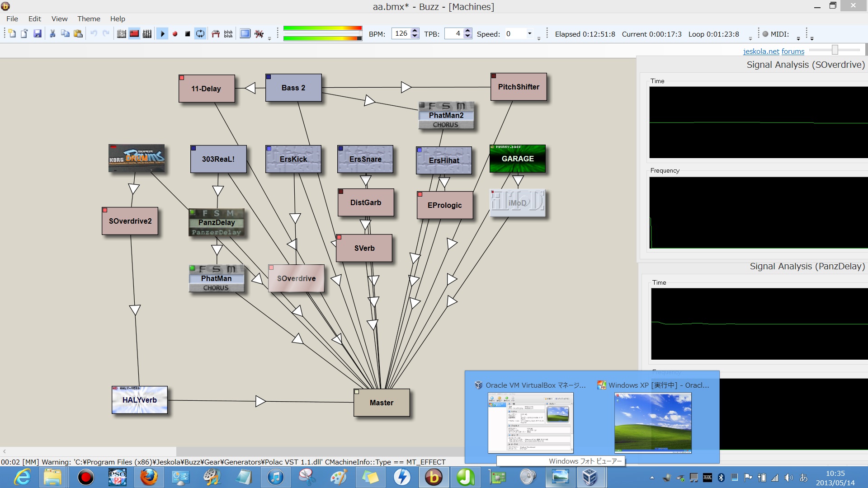The height and width of the screenshot is (488, 868).
Task: Open the Theme menu
Action: point(89,19)
